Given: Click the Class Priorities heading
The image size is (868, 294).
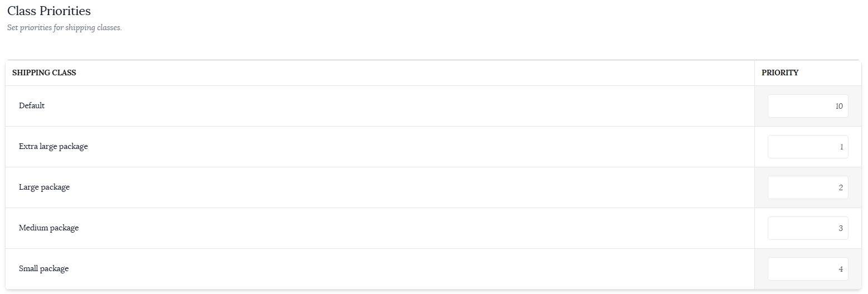Looking at the screenshot, I should click(49, 11).
